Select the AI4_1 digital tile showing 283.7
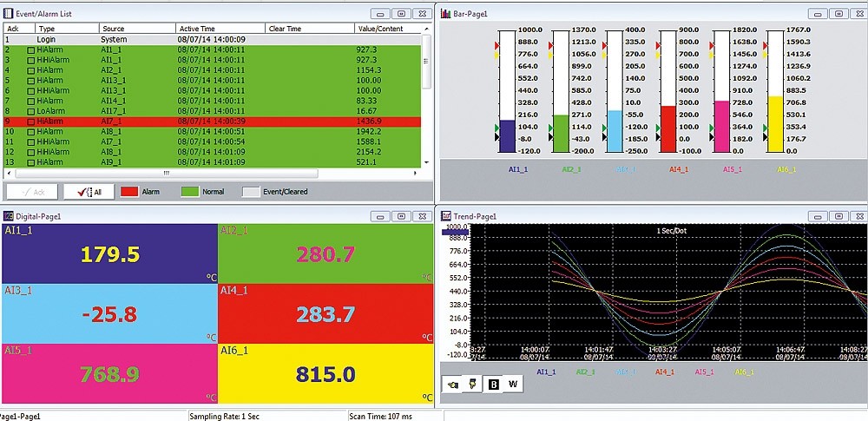868x421 pixels. [325, 314]
